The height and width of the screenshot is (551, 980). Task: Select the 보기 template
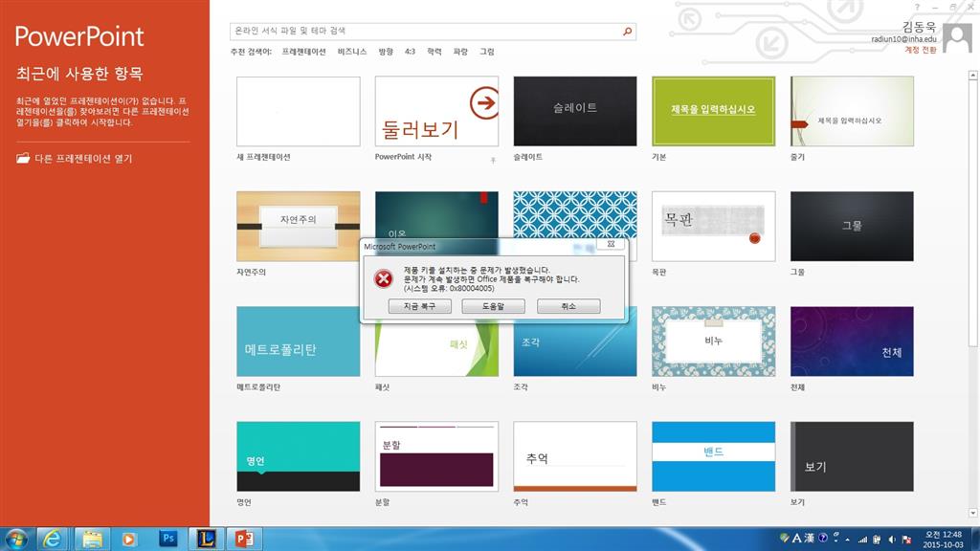click(852, 456)
